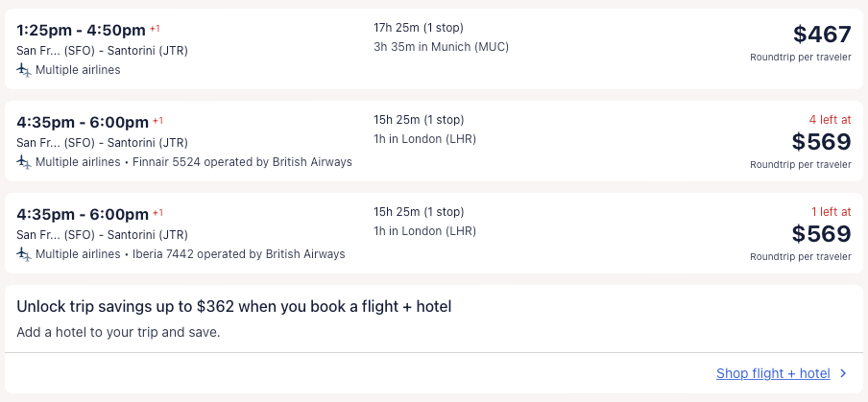The width and height of the screenshot is (868, 402).
Task: Choose the $569 fare with 4 left
Action: 822,142
